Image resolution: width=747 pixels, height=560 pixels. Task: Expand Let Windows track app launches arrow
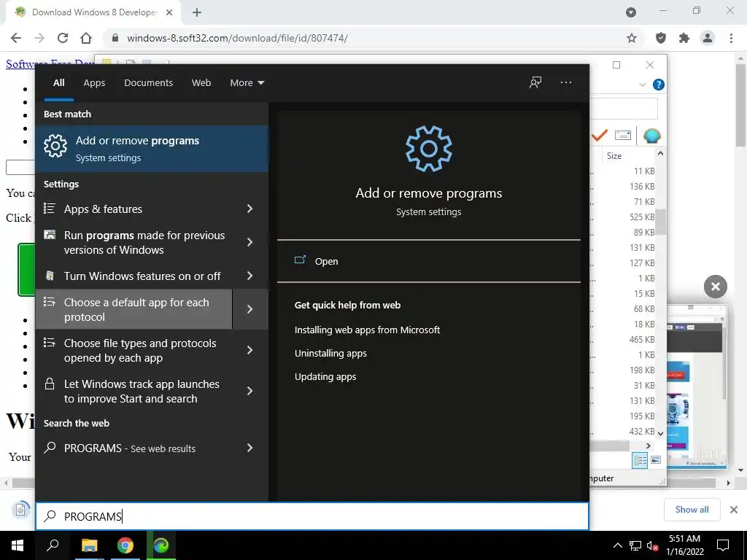pyautogui.click(x=249, y=392)
